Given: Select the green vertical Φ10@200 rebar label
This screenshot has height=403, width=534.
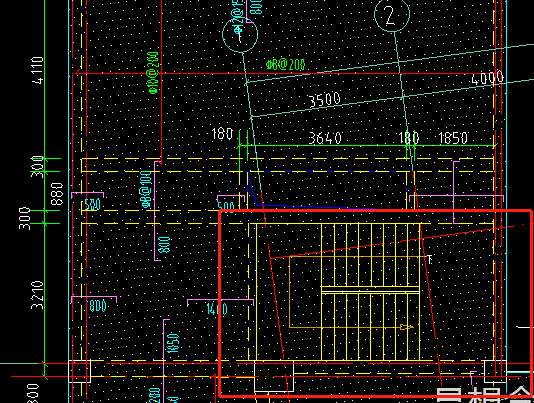Looking at the screenshot, I should pos(153,73).
